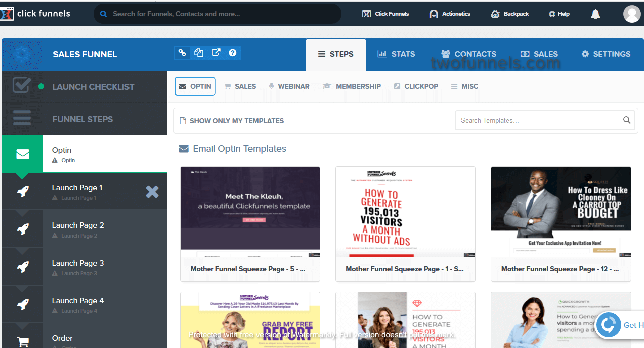Image resolution: width=644 pixels, height=348 pixels.
Task: Delete Launch Page 1 with the X
Action: 152,191
